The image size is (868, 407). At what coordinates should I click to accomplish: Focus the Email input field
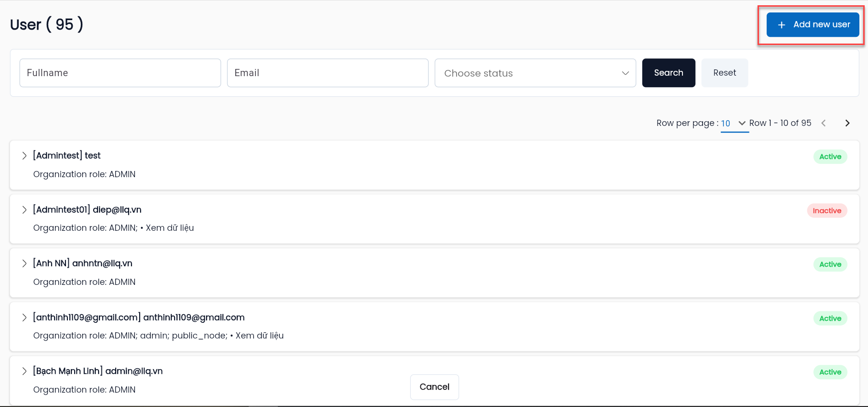click(x=328, y=73)
